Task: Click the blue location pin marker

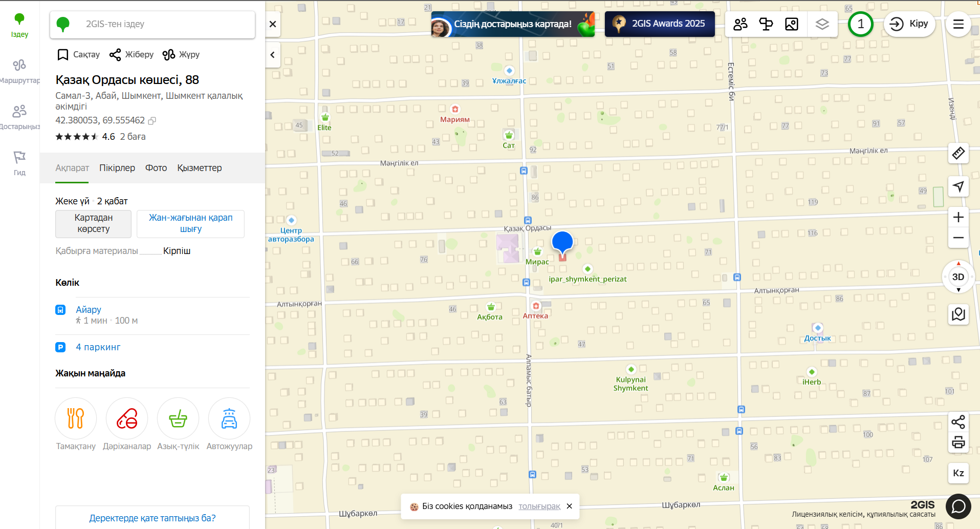Action: 562,244
